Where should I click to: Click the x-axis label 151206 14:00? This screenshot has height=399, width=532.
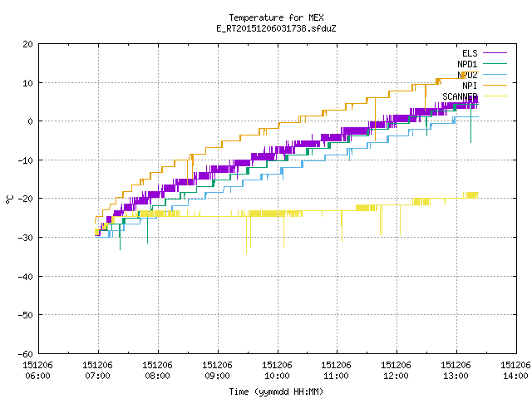tap(515, 371)
